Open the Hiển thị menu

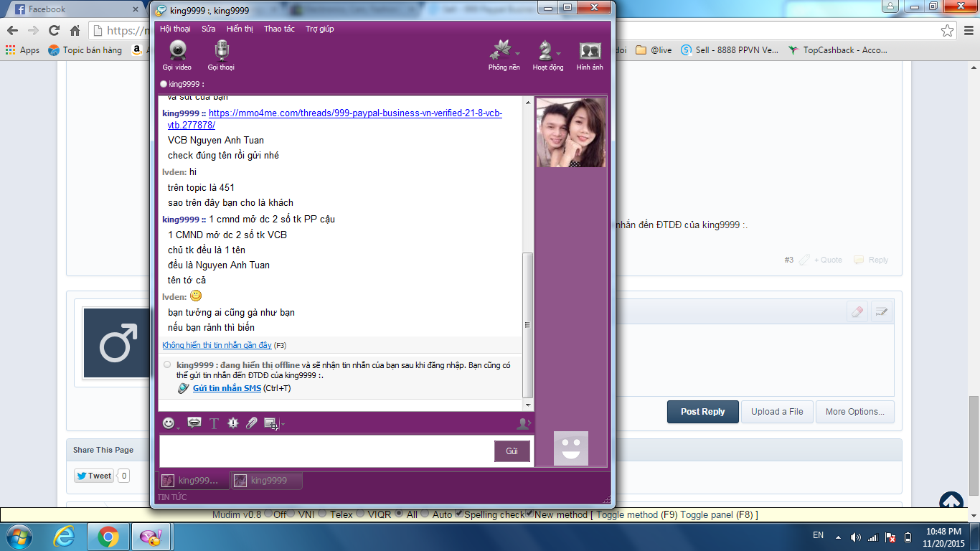tap(240, 29)
